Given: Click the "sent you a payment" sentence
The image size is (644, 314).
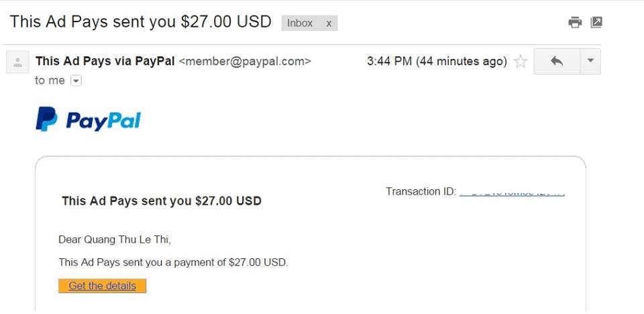Looking at the screenshot, I should pyautogui.click(x=173, y=262).
